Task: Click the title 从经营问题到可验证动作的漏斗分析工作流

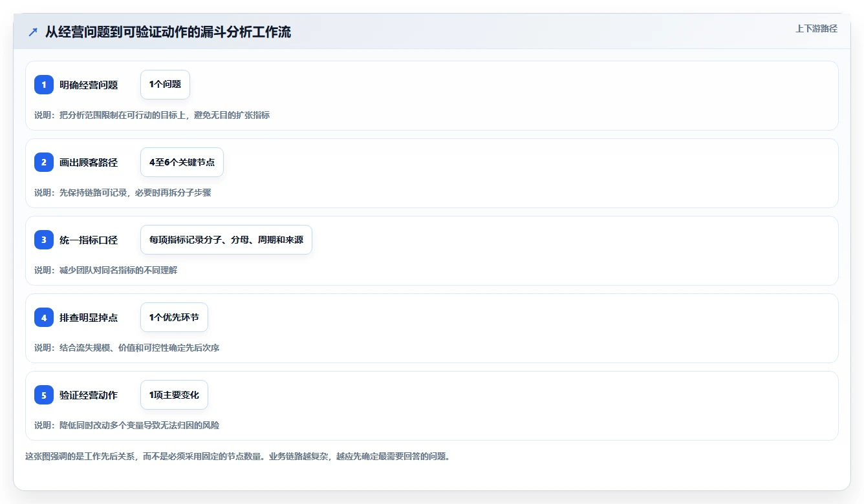Action: point(168,32)
